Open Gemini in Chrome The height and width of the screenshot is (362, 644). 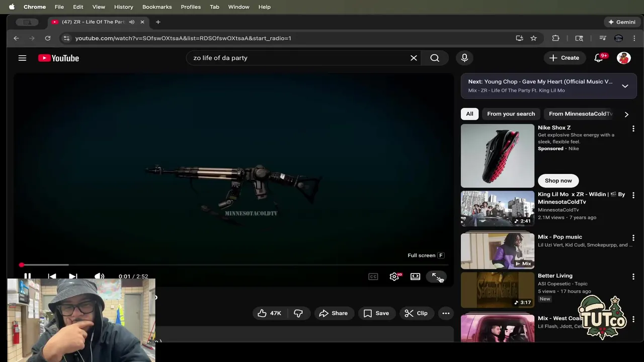[622, 22]
